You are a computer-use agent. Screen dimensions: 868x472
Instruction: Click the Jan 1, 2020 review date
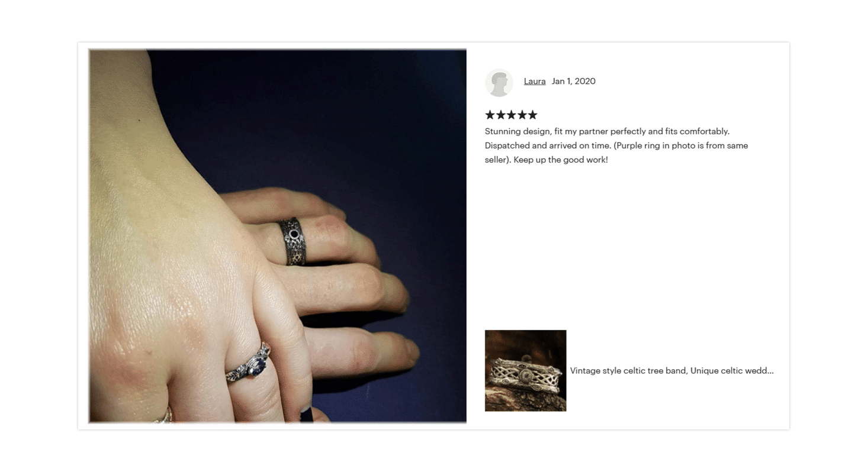pos(574,81)
